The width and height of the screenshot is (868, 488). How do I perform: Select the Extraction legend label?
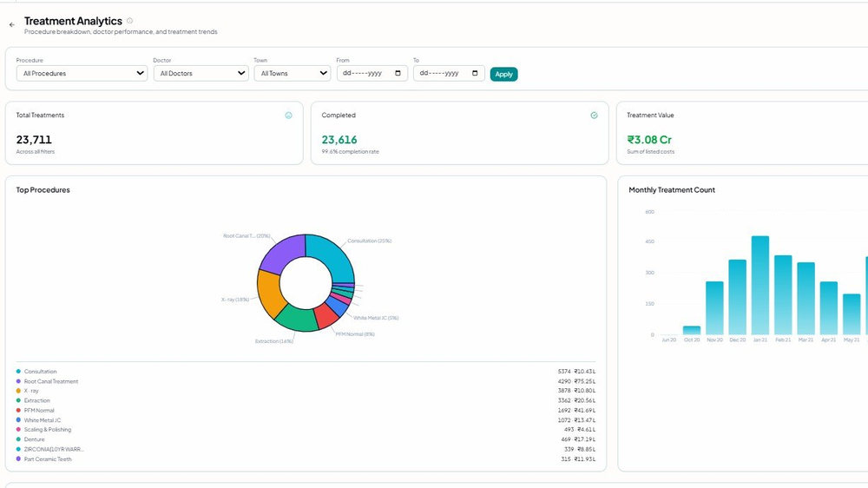click(x=37, y=400)
